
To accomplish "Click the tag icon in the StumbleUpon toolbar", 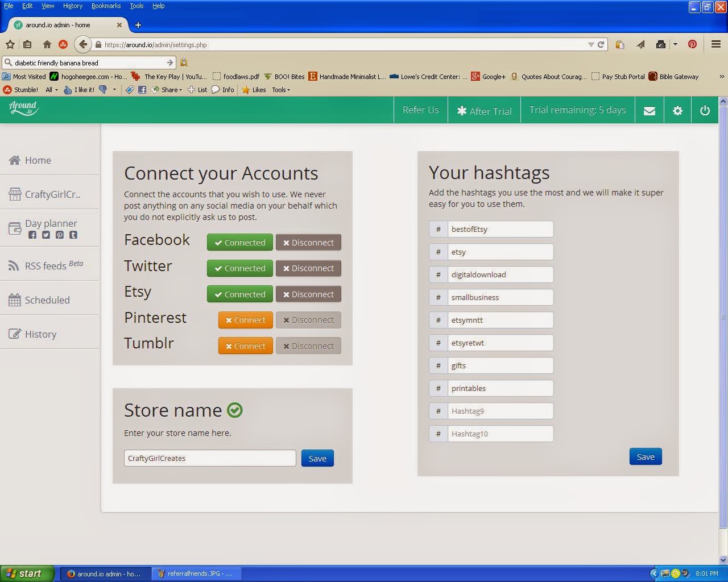I will tap(130, 89).
